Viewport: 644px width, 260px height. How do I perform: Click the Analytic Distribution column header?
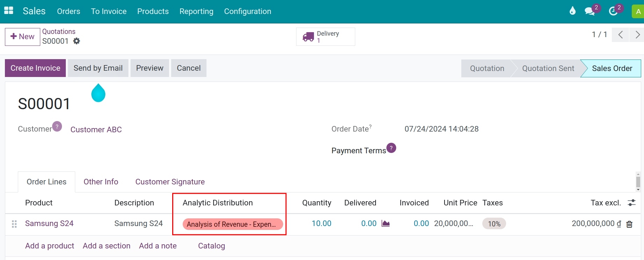point(218,203)
